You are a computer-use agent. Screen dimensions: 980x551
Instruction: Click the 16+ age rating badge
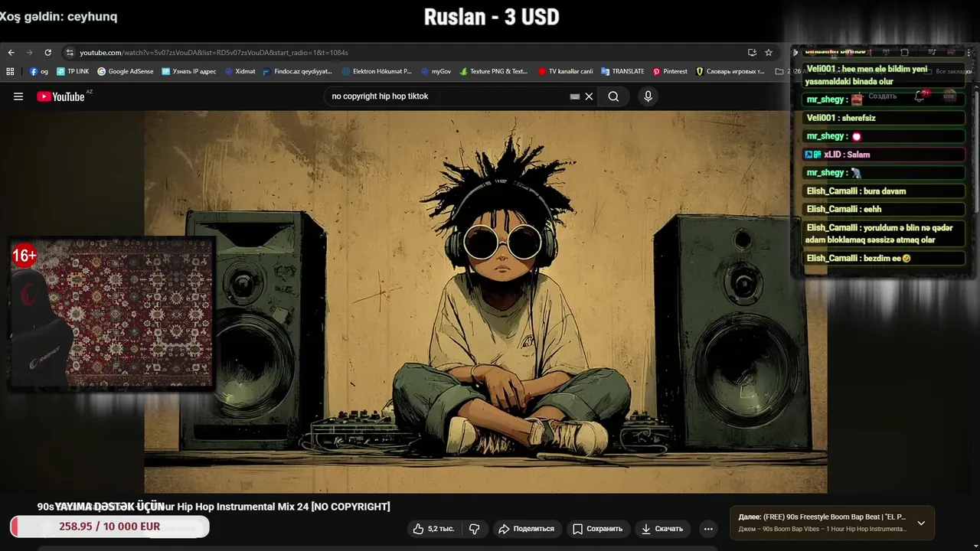click(x=24, y=256)
